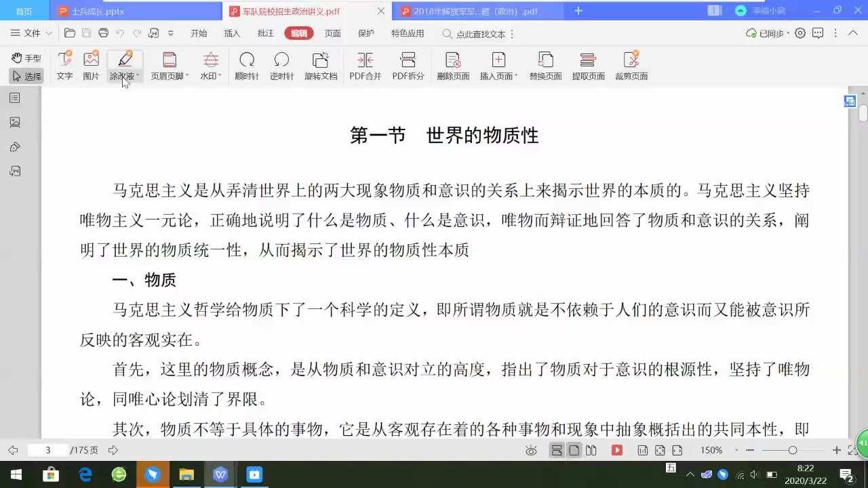
Task: Click the 水印 watermark tool
Action: point(211,66)
